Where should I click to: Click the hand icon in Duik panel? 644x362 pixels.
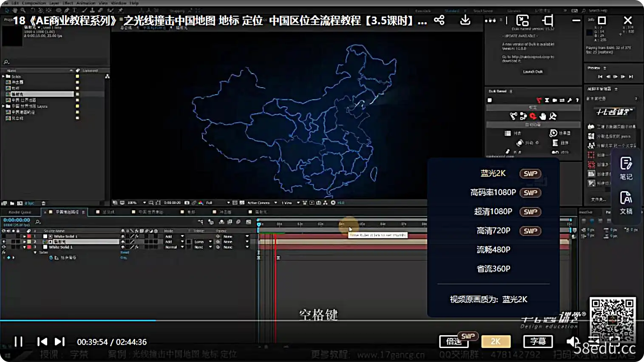point(543,116)
